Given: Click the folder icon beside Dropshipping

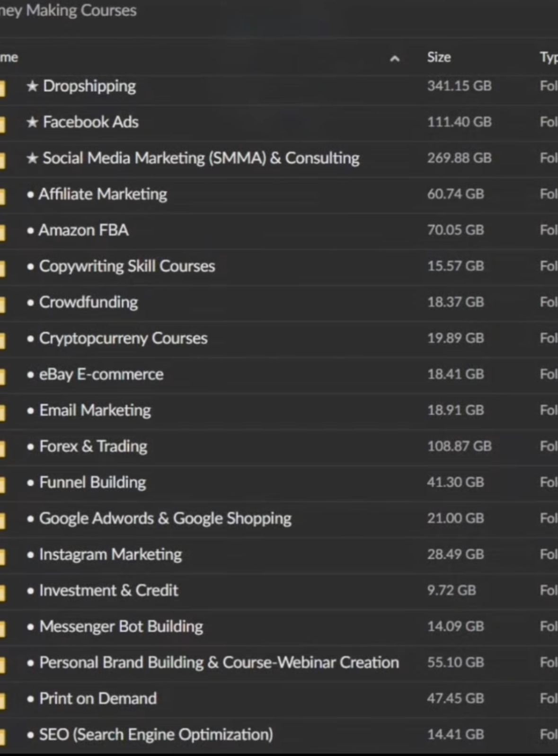Looking at the screenshot, I should (x=3, y=88).
